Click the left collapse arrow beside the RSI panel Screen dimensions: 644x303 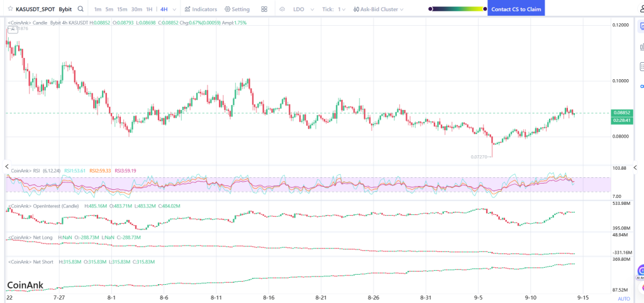7,167
